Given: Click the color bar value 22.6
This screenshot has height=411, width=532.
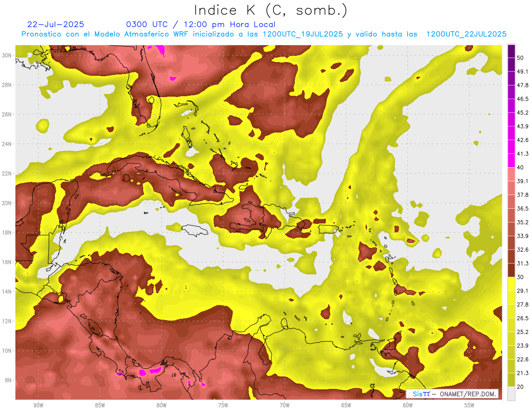Looking at the screenshot, I should tap(522, 360).
